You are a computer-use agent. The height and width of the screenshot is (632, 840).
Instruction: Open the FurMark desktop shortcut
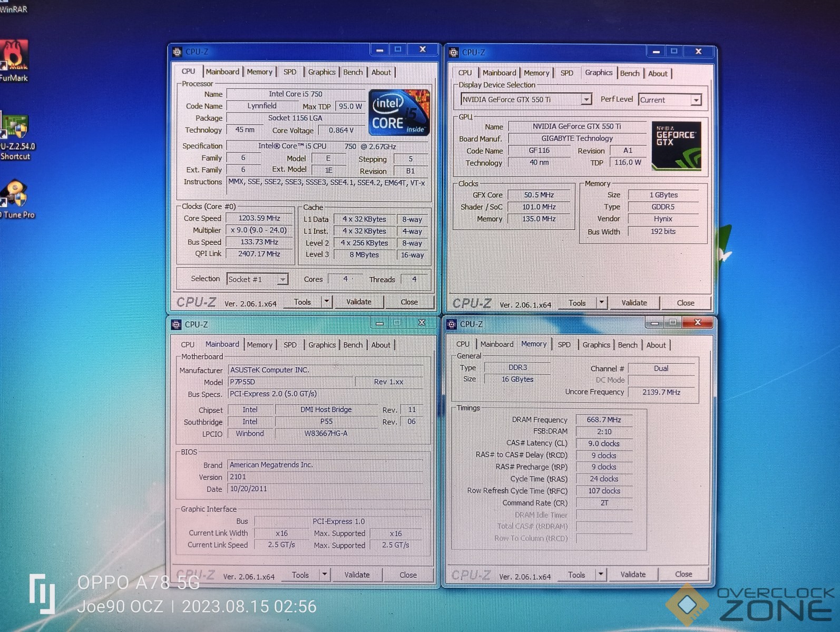14,61
